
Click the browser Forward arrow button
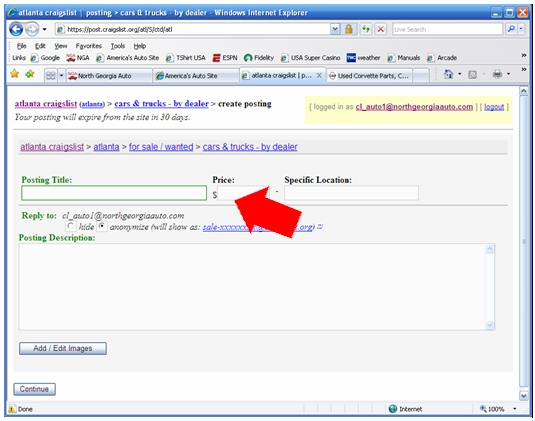coord(32,29)
